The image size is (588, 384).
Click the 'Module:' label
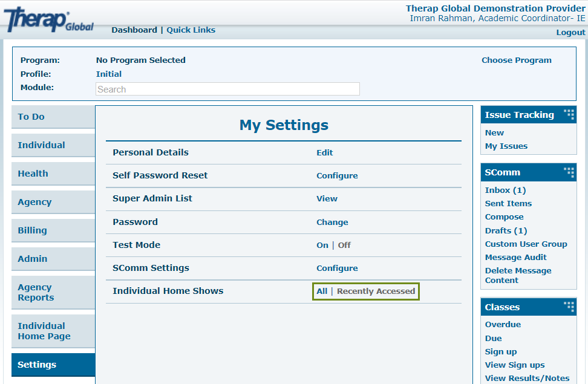(x=37, y=88)
